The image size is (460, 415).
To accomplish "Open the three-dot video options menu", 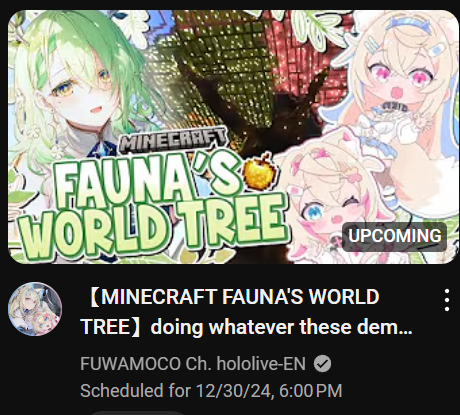I will [x=447, y=300].
